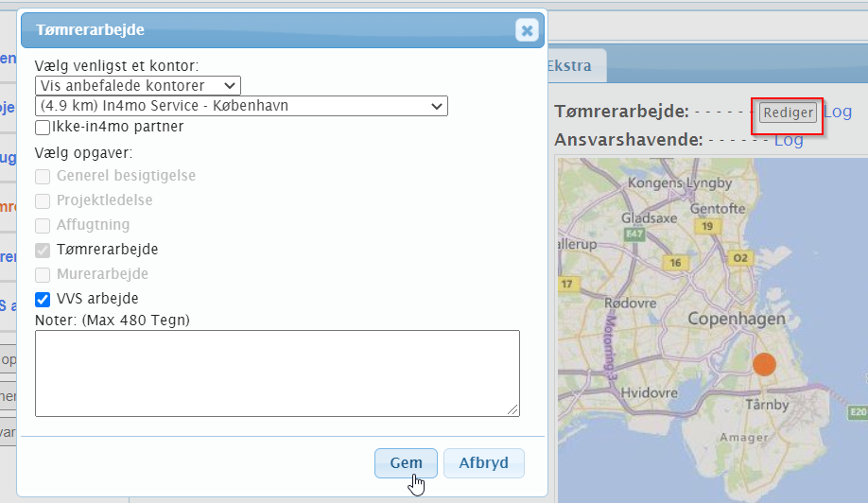
Task: Click the Rediger button beside Tømrerarbejde
Action: 788,113
